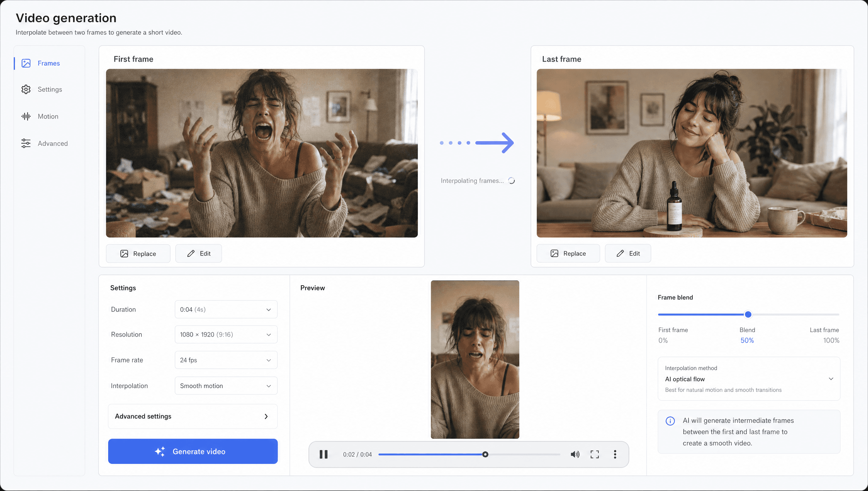Click the '0:02 / 0:04' time readout

point(357,454)
